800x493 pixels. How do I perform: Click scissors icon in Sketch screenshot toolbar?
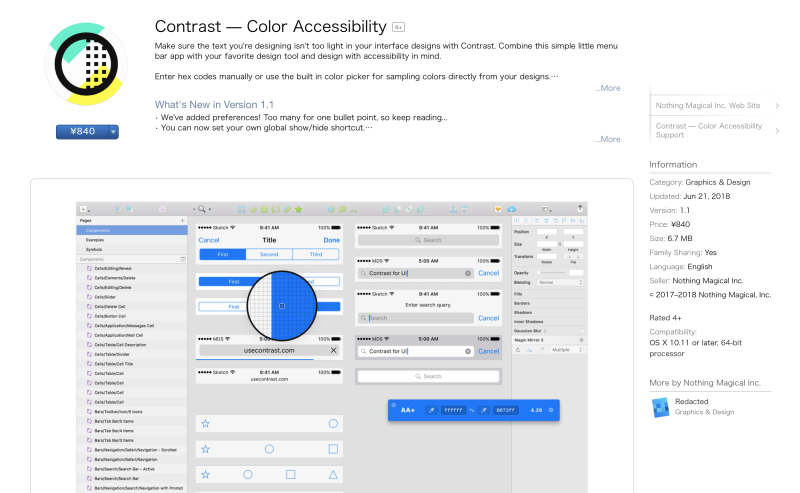(354, 209)
